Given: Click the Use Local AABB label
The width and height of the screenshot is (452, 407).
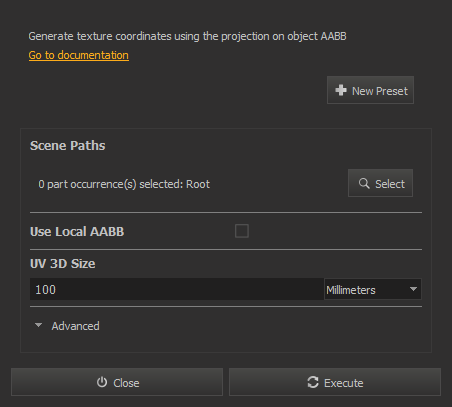Looking at the screenshot, I should click(x=77, y=232).
